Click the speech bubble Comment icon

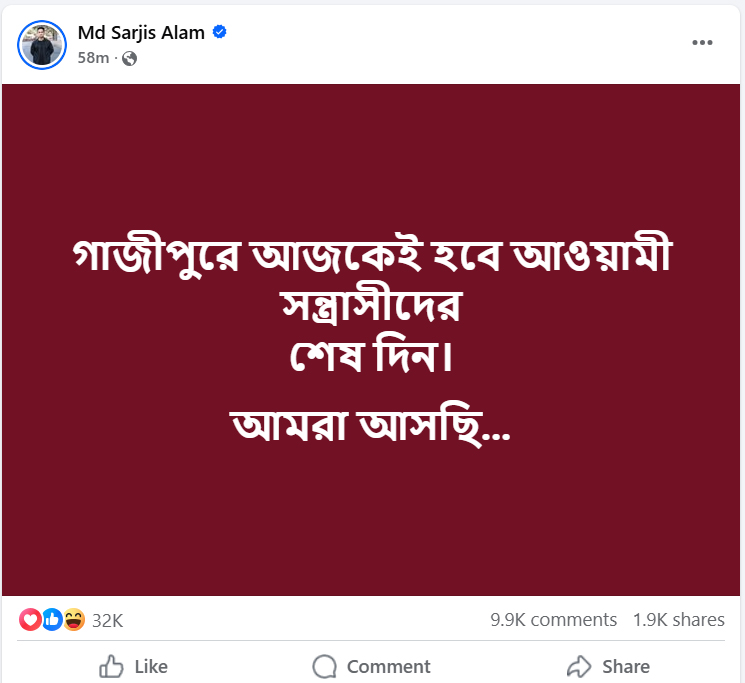[324, 666]
